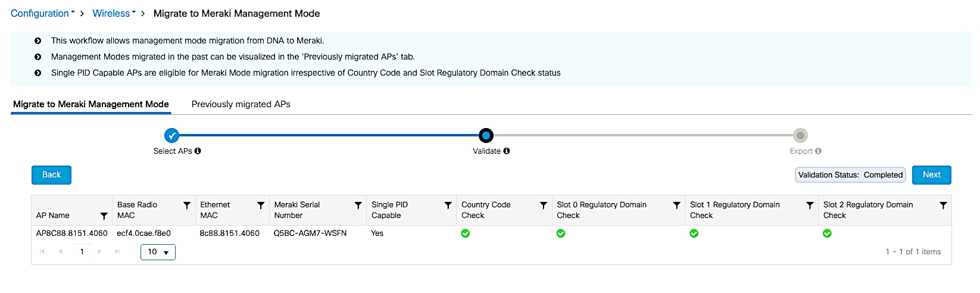Click the Ethernet MAC filter icon

(x=261, y=205)
